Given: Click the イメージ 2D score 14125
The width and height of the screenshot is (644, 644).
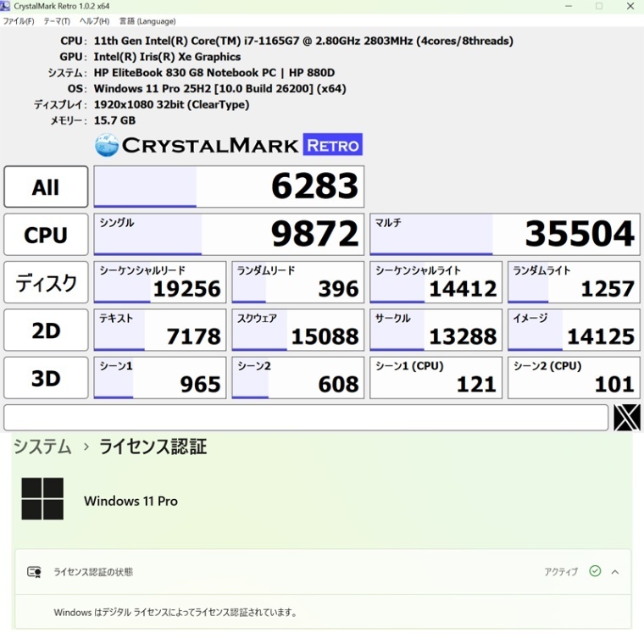Looking at the screenshot, I should point(574,330).
